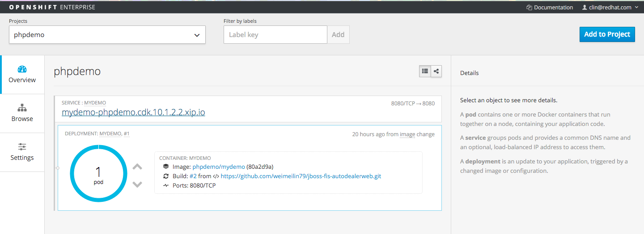
Task: Open build #2 link
Action: (193, 176)
